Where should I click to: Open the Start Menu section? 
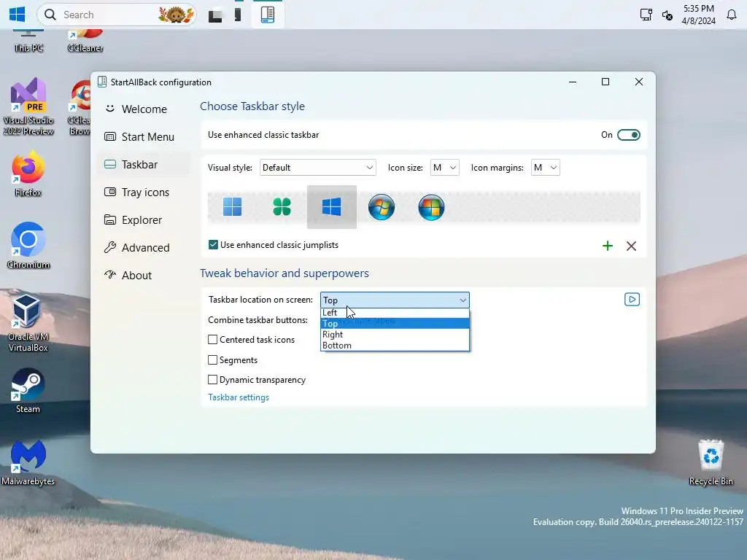pos(143,136)
